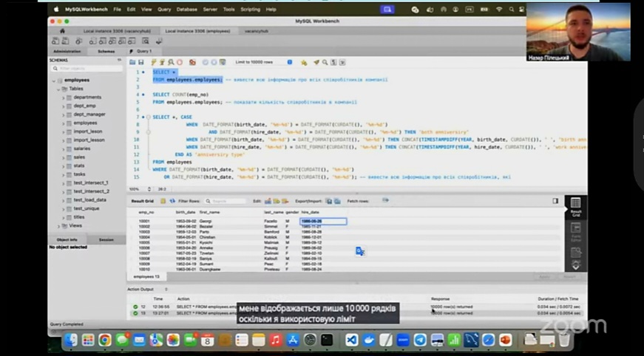Click the Save script floppy disk icon
644x356 pixels.
point(140,62)
